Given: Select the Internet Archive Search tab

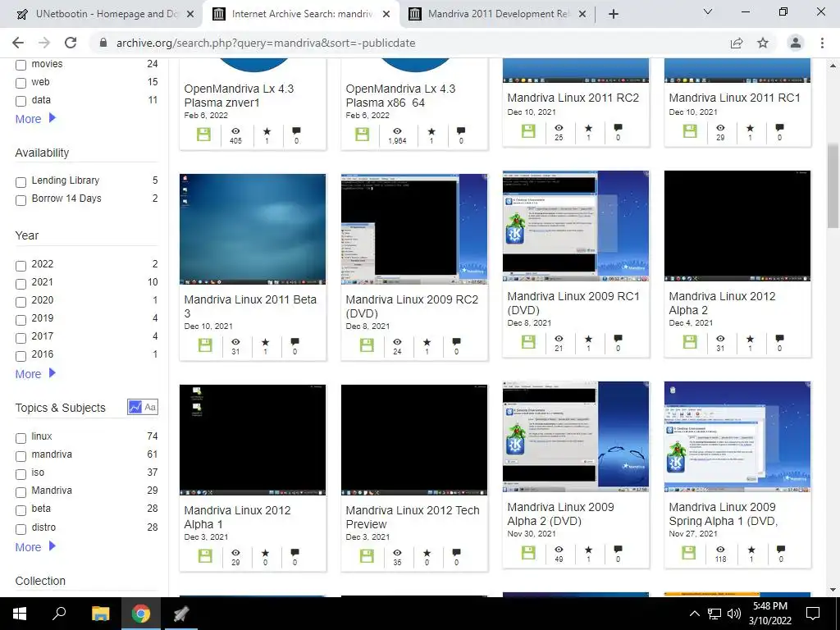Looking at the screenshot, I should [x=300, y=14].
